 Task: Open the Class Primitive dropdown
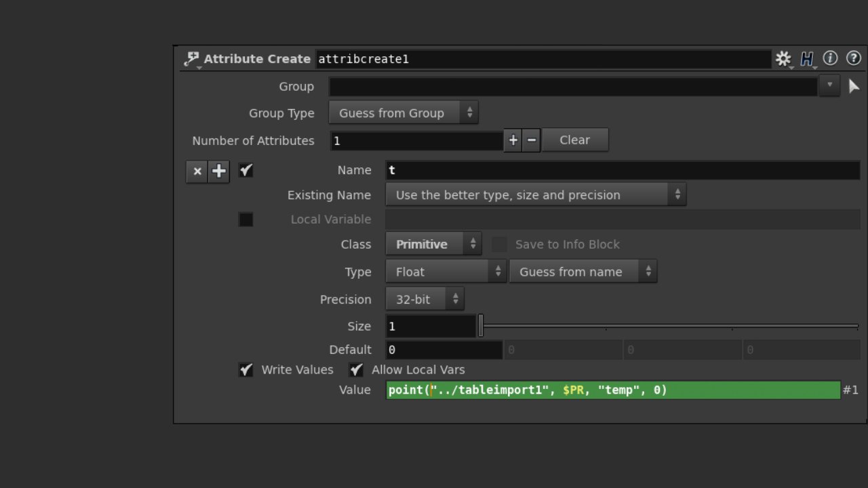click(433, 245)
